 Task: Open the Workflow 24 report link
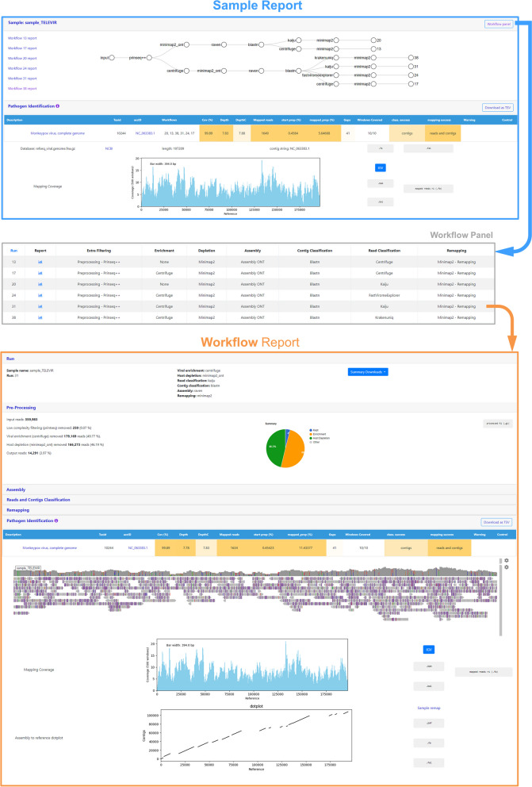click(22, 68)
